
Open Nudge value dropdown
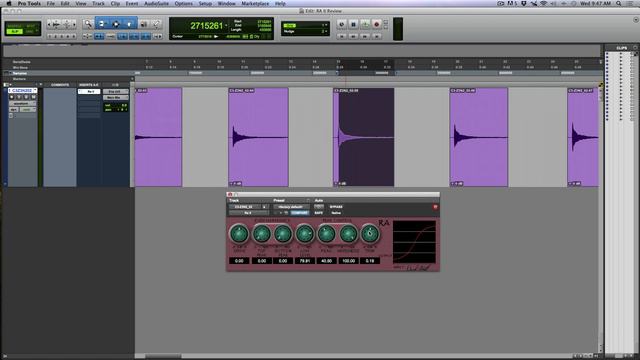325,31
